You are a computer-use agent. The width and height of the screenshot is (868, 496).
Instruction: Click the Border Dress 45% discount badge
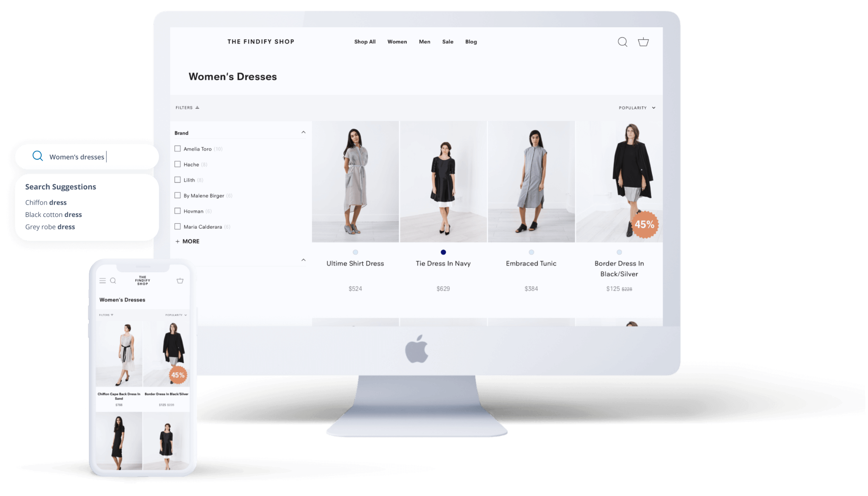[643, 225]
